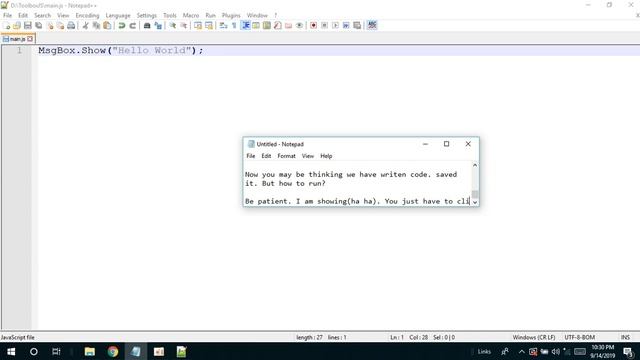Open Find using binoculars toolbar icon
640x360 pixels.
pyautogui.click(x=147, y=26)
